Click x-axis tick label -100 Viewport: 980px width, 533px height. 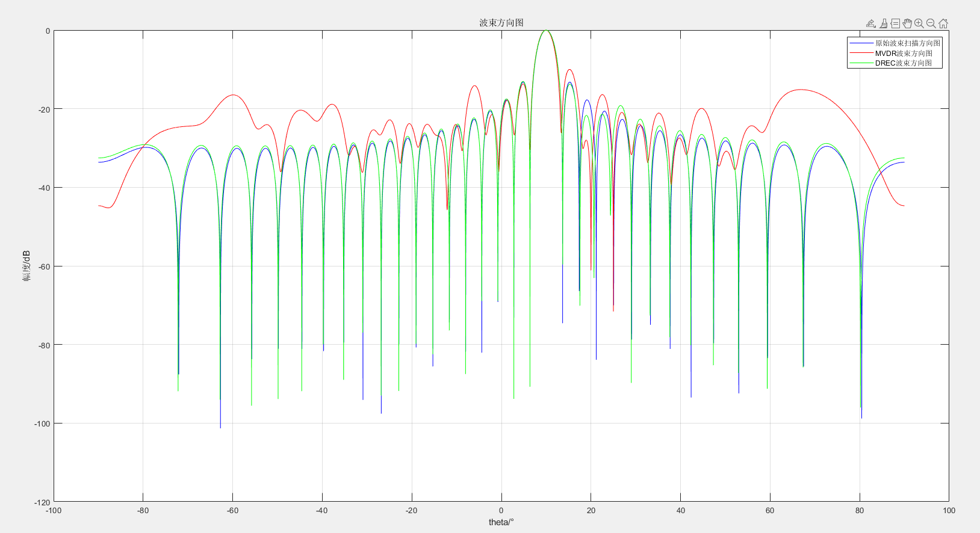(x=54, y=510)
